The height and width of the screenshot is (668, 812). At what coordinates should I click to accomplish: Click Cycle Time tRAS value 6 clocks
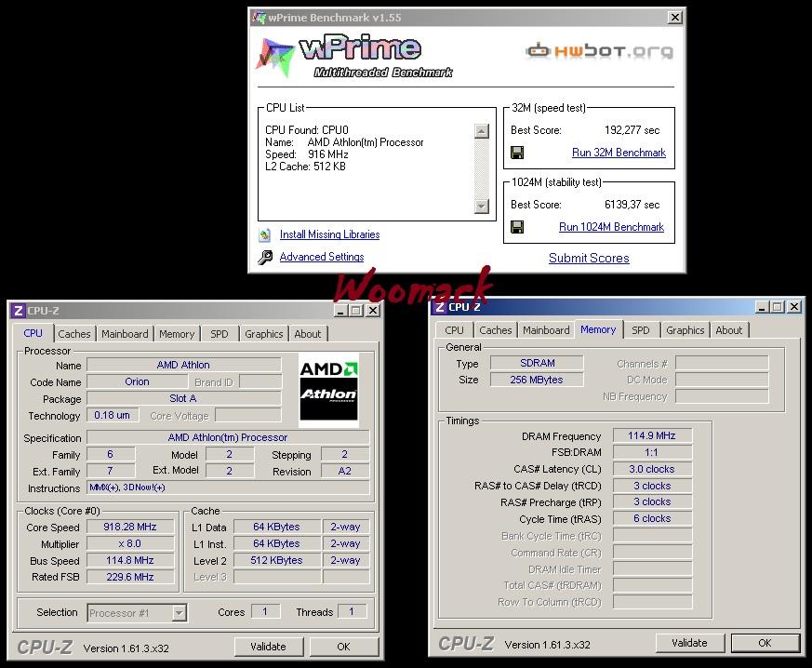point(652,518)
